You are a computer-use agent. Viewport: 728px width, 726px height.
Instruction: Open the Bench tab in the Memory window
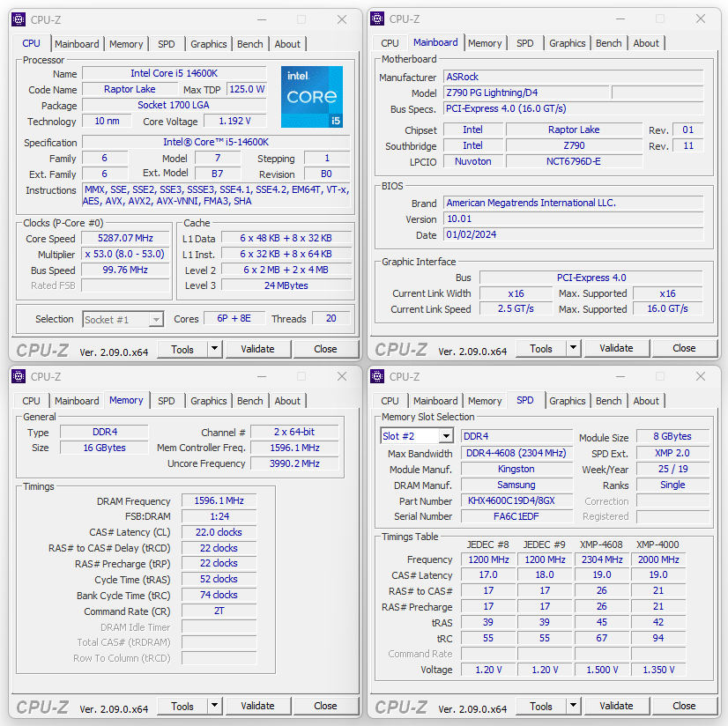pyautogui.click(x=249, y=401)
